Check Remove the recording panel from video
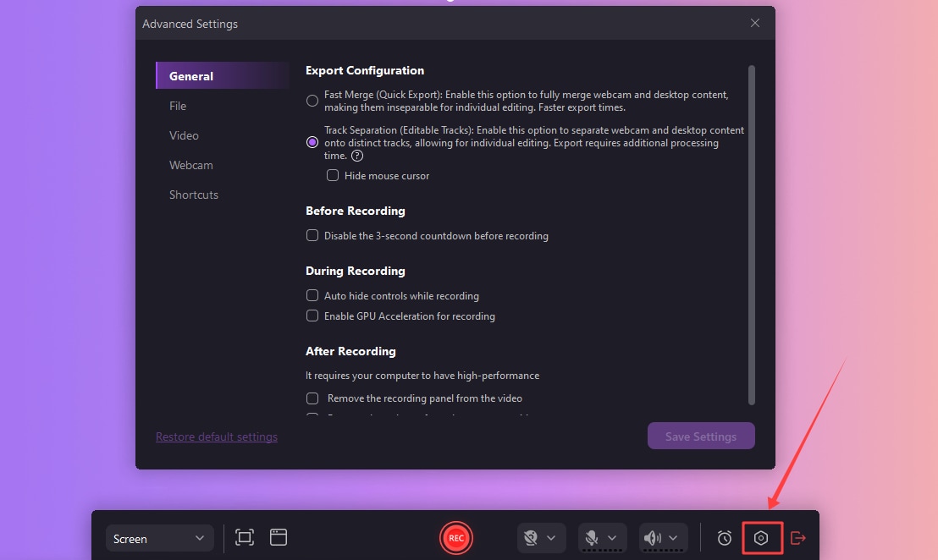This screenshot has height=560, width=938. click(312, 398)
